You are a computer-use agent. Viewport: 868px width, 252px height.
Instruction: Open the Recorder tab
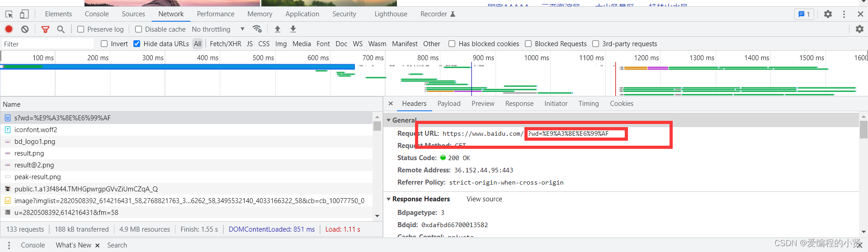coord(438,14)
